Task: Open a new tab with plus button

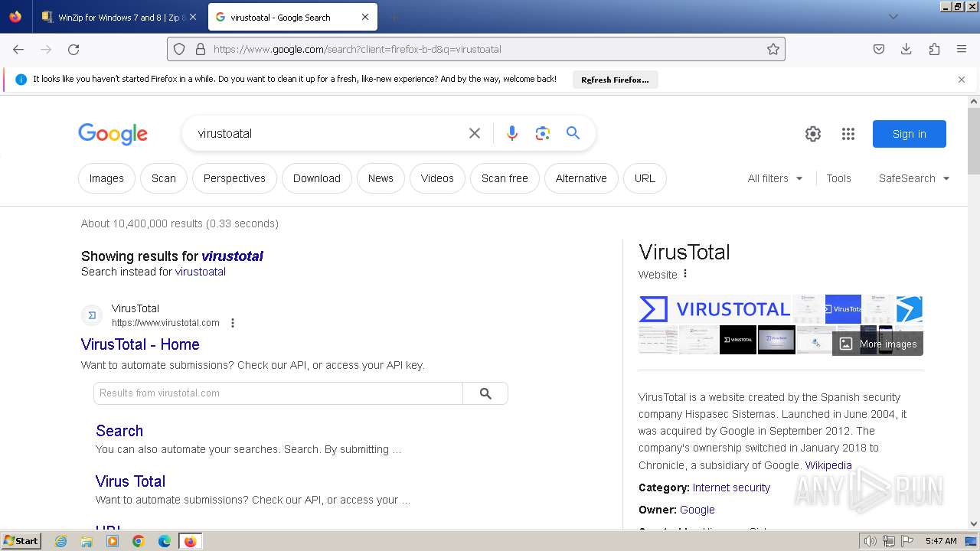Action: pos(394,17)
